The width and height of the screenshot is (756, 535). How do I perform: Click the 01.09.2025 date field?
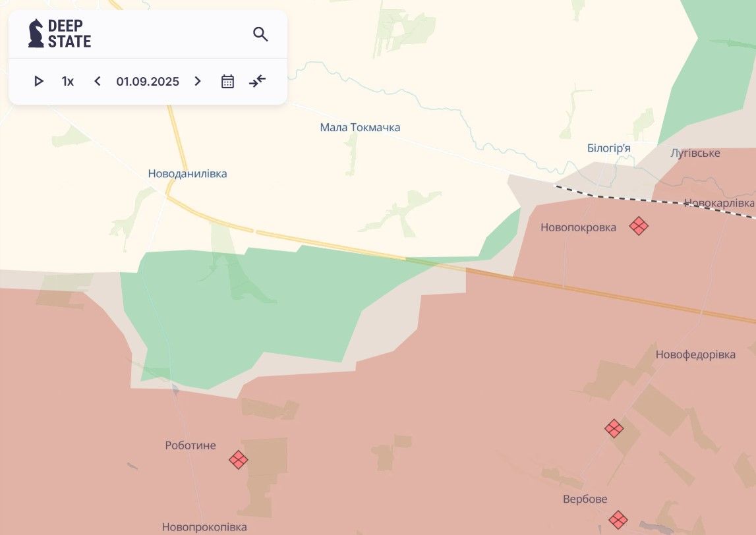(148, 82)
